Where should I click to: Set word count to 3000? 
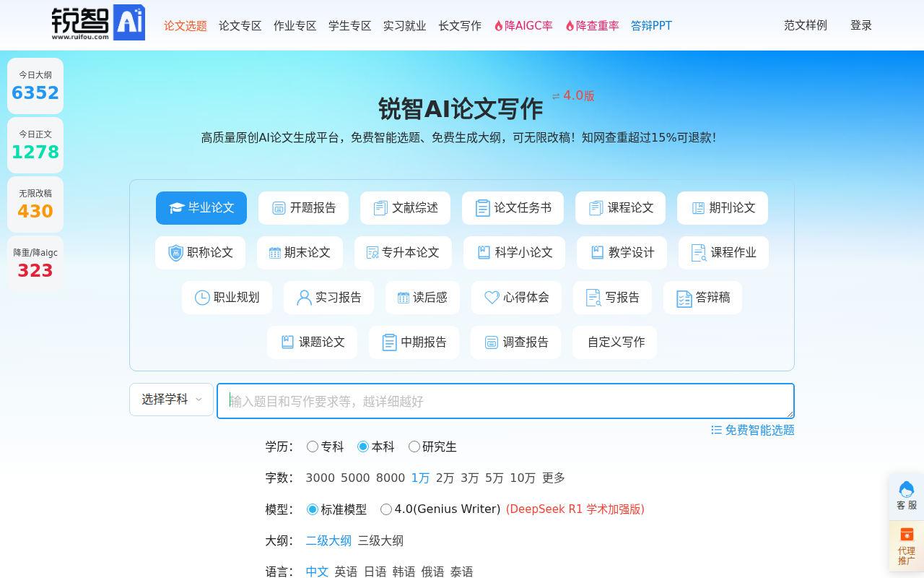click(321, 478)
